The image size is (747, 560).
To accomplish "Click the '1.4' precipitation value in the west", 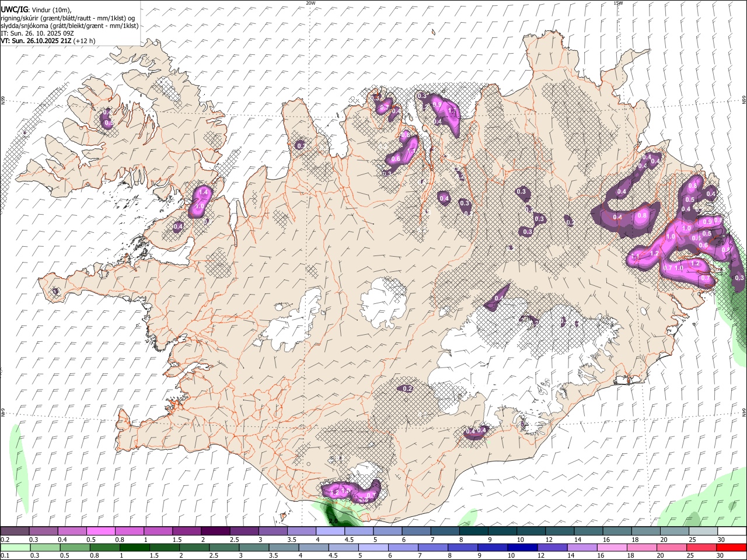I will point(204,192).
